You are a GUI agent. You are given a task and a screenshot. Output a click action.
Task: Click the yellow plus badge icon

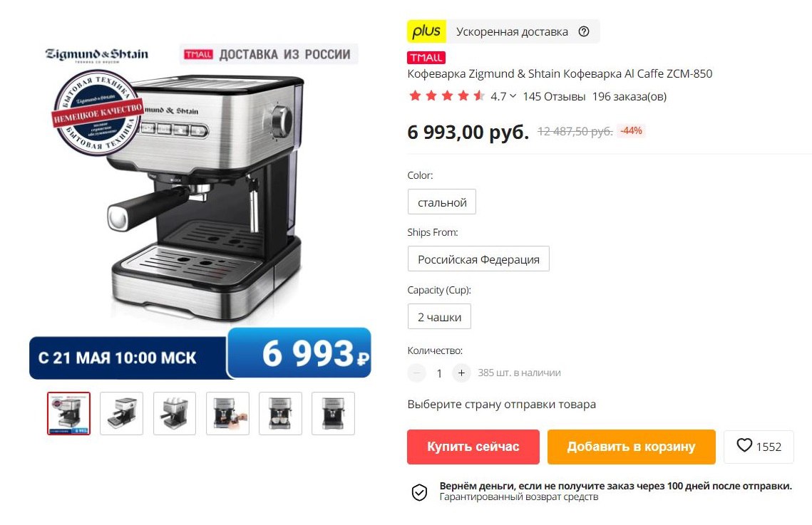(426, 31)
